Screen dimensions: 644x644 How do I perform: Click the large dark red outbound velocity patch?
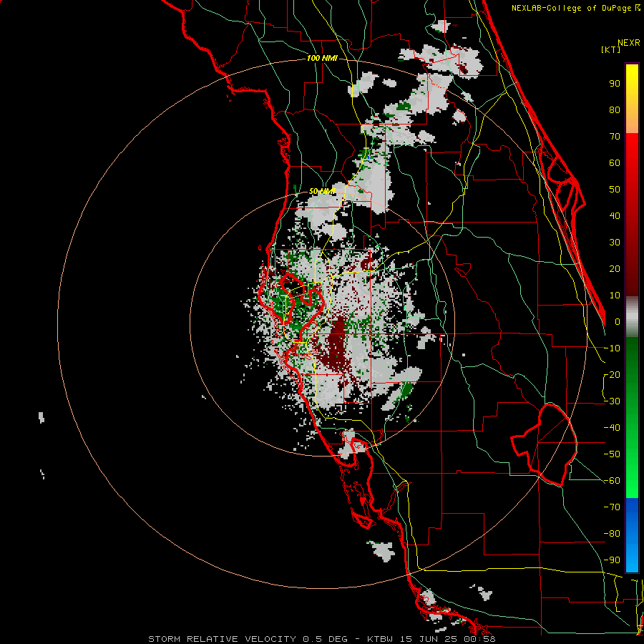point(337,345)
